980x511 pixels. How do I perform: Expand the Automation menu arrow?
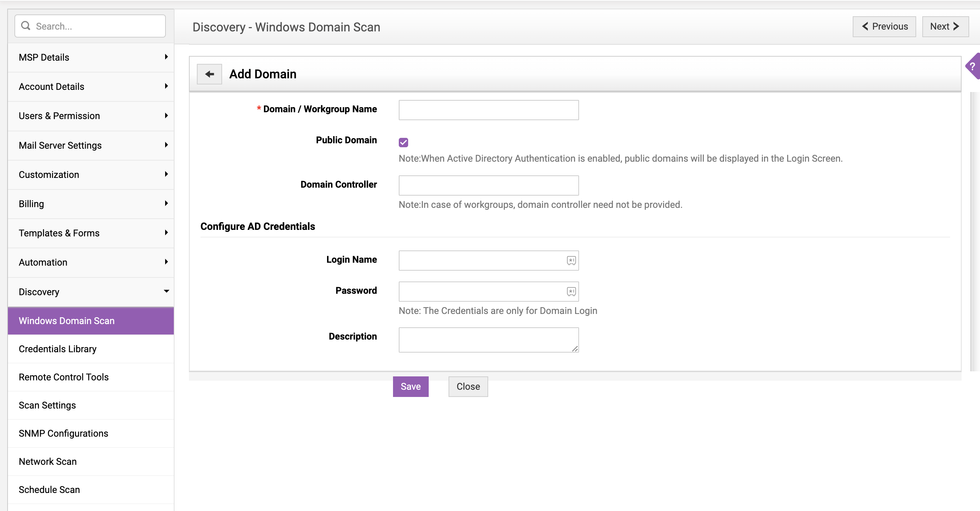pos(166,262)
